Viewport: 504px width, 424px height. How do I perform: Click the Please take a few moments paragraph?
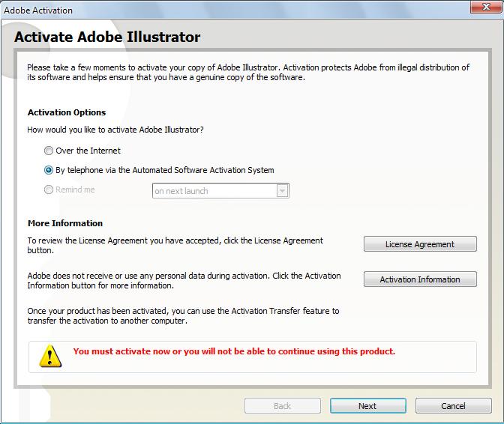coord(248,72)
